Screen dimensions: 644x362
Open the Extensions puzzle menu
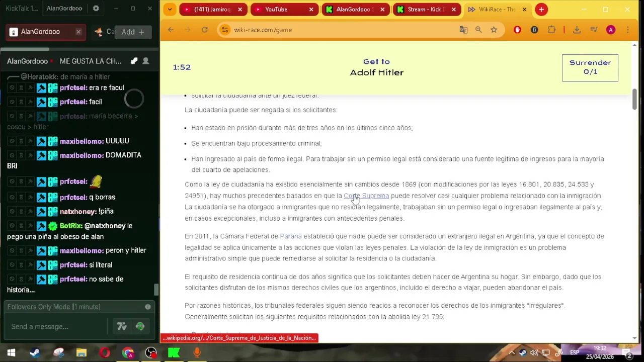pos(552,30)
